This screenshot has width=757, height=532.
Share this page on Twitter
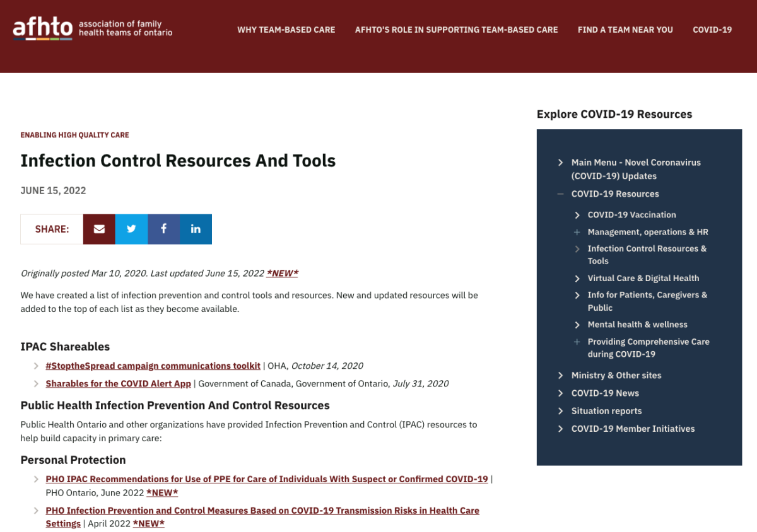[131, 229]
